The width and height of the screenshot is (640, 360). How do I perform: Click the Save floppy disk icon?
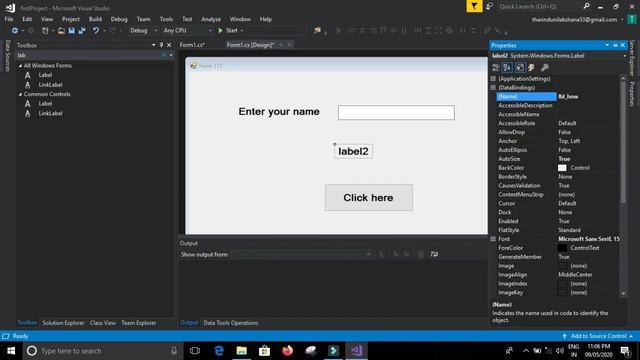71,31
